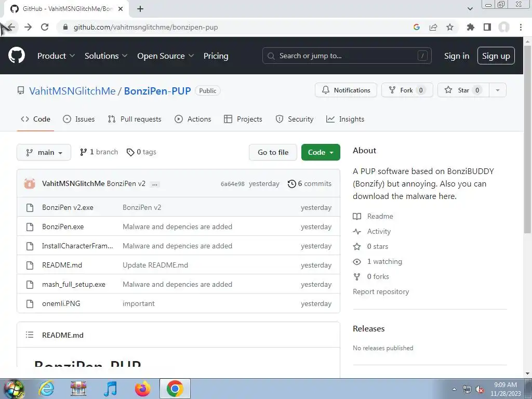
Task: Click Sign in
Action: pyautogui.click(x=457, y=56)
